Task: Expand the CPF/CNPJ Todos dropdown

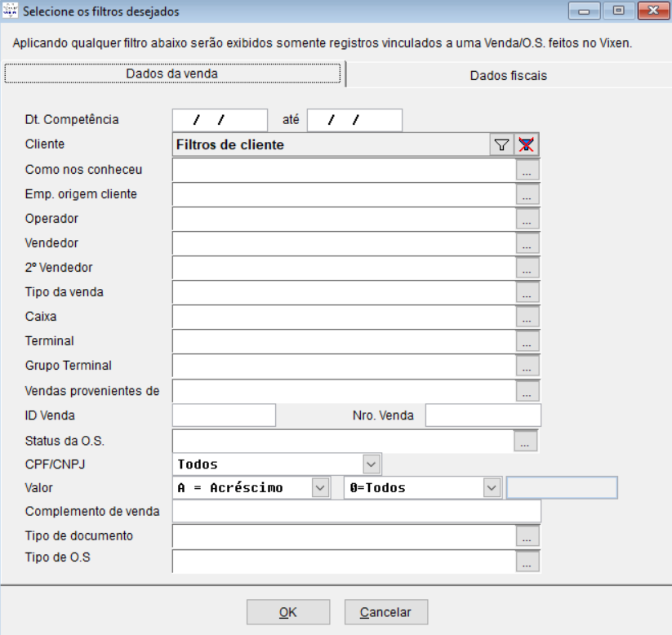Action: [x=372, y=464]
